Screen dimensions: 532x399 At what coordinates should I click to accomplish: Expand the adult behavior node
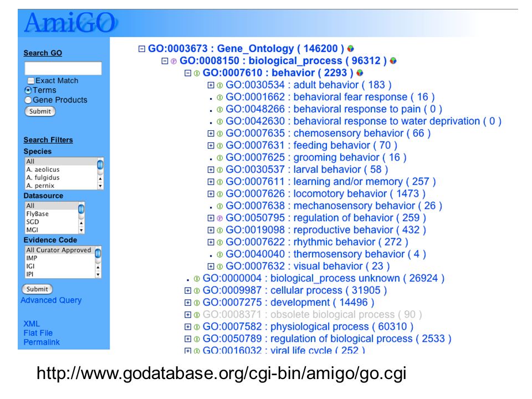[211, 85]
